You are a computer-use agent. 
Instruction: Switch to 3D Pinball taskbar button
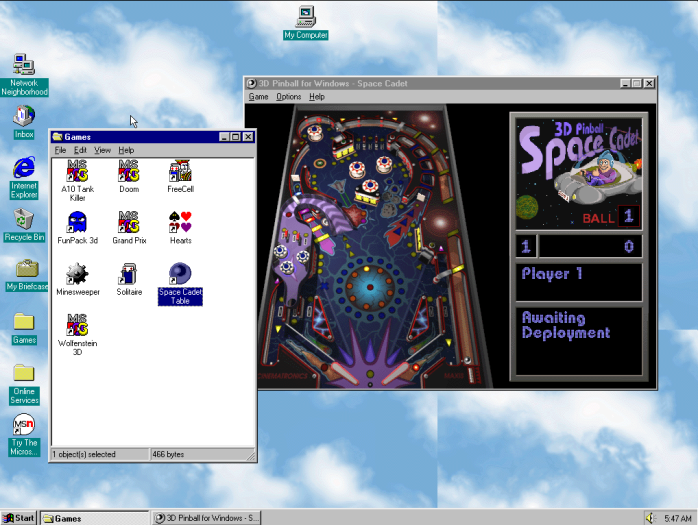(x=206, y=518)
